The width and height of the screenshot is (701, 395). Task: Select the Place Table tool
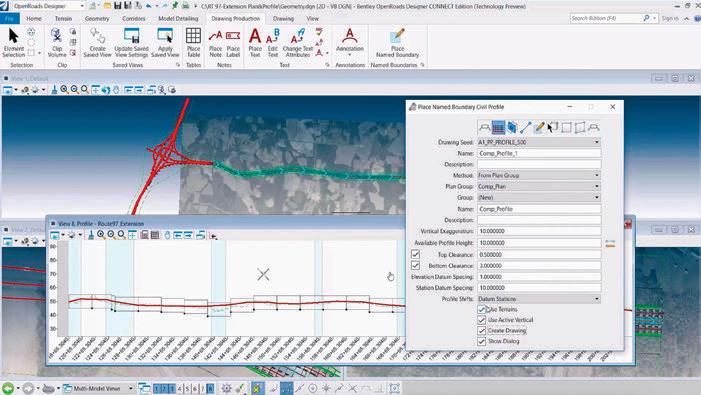coord(193,42)
